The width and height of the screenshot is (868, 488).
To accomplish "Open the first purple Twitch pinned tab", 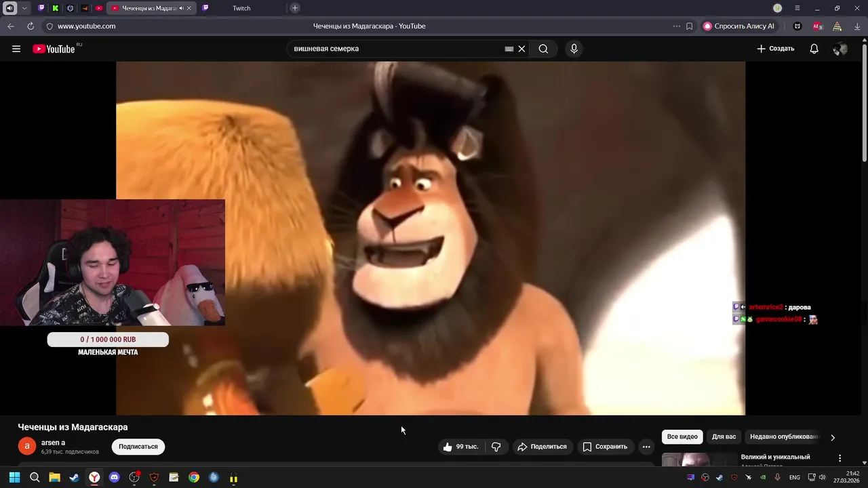I will coord(41,8).
